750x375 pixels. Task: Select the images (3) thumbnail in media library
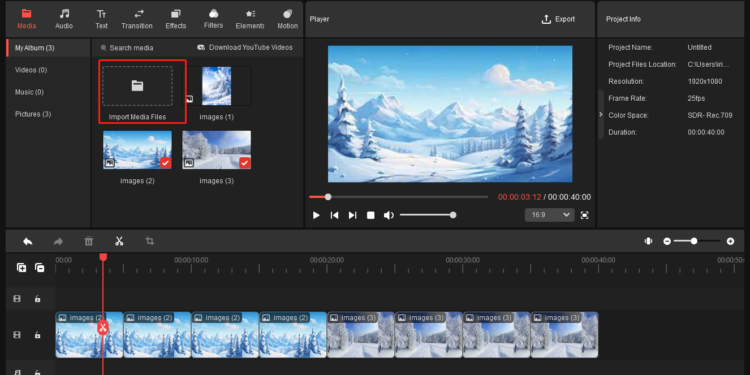217,150
